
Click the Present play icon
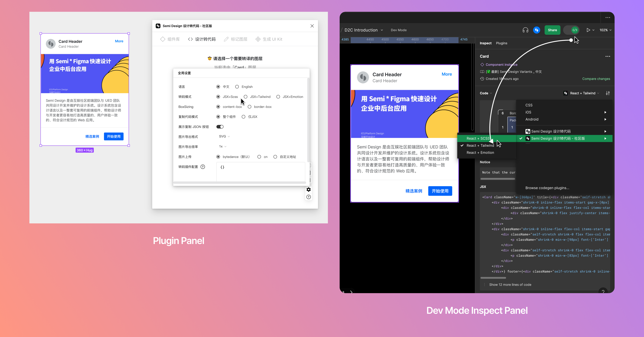click(x=588, y=30)
